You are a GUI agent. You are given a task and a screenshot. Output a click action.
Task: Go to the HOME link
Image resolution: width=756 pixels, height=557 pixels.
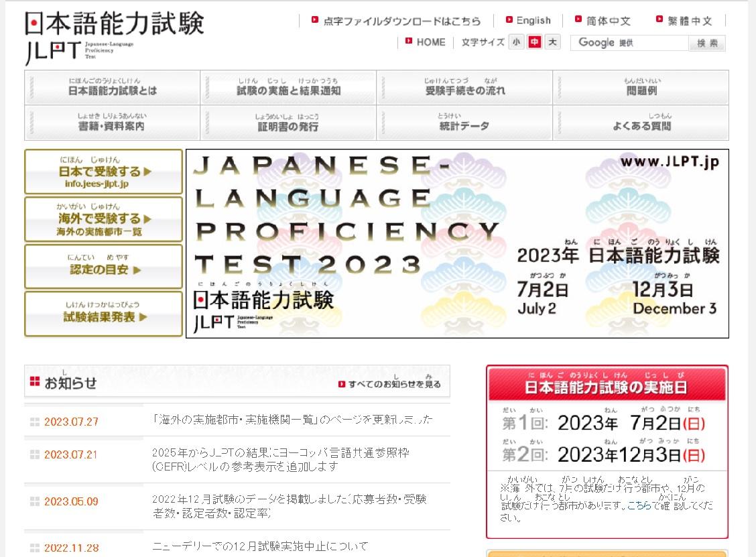click(x=430, y=42)
